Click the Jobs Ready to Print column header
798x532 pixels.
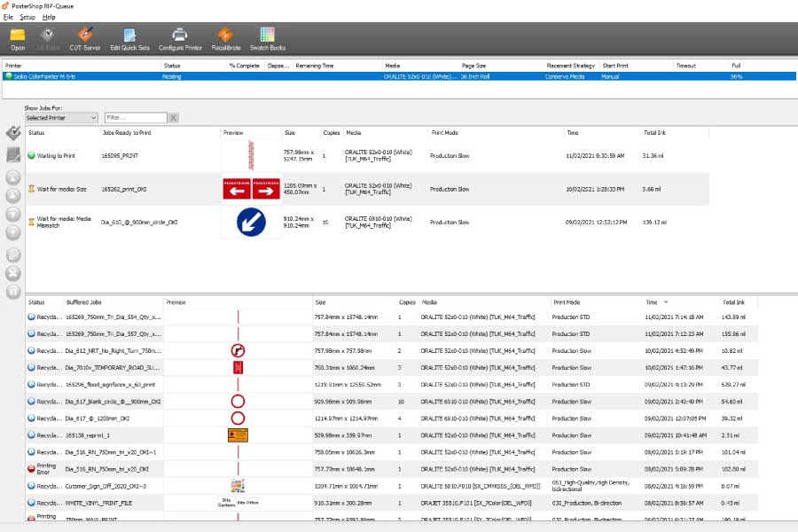(x=127, y=133)
